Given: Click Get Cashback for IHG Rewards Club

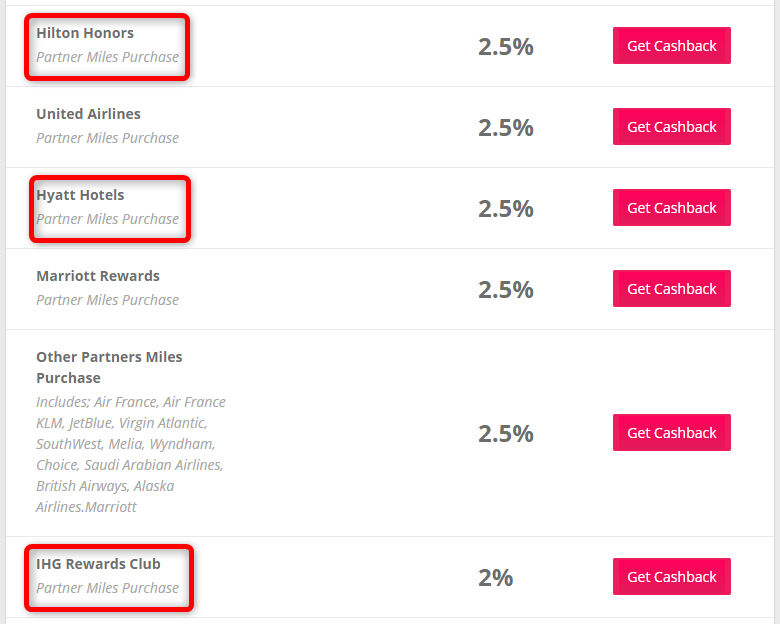Looking at the screenshot, I should coord(672,576).
